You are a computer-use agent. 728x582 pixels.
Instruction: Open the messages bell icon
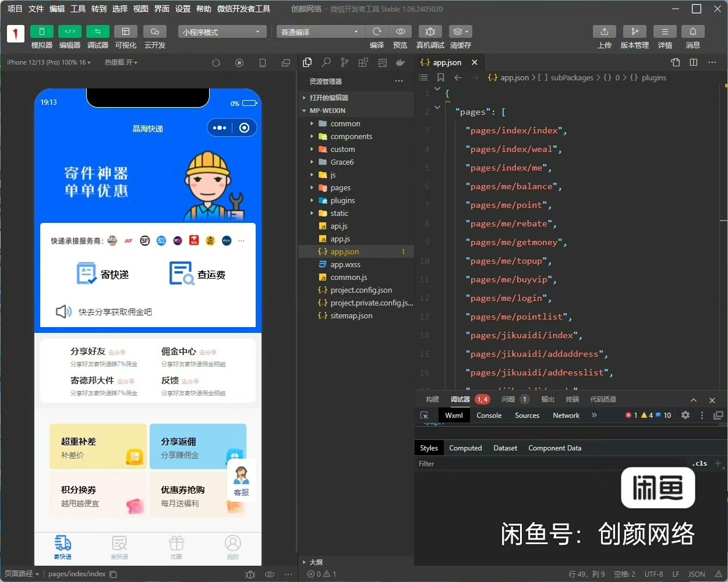[693, 31]
